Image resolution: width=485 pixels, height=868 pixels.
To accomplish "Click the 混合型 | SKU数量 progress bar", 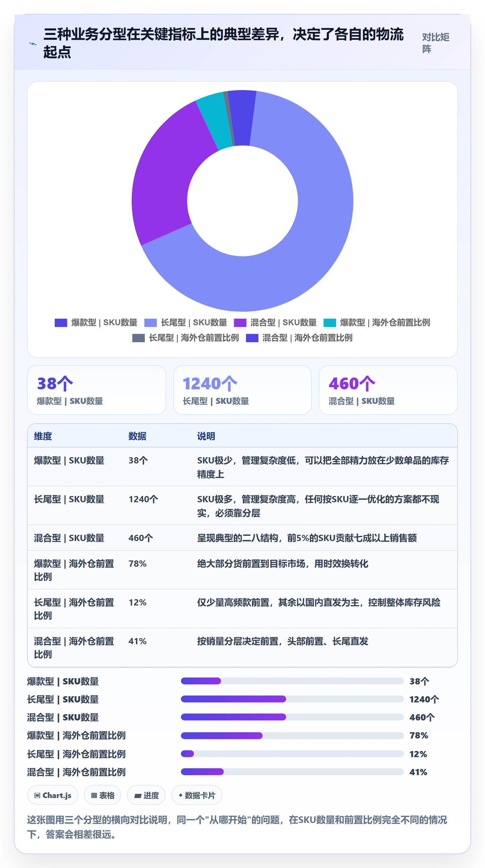I will (292, 717).
